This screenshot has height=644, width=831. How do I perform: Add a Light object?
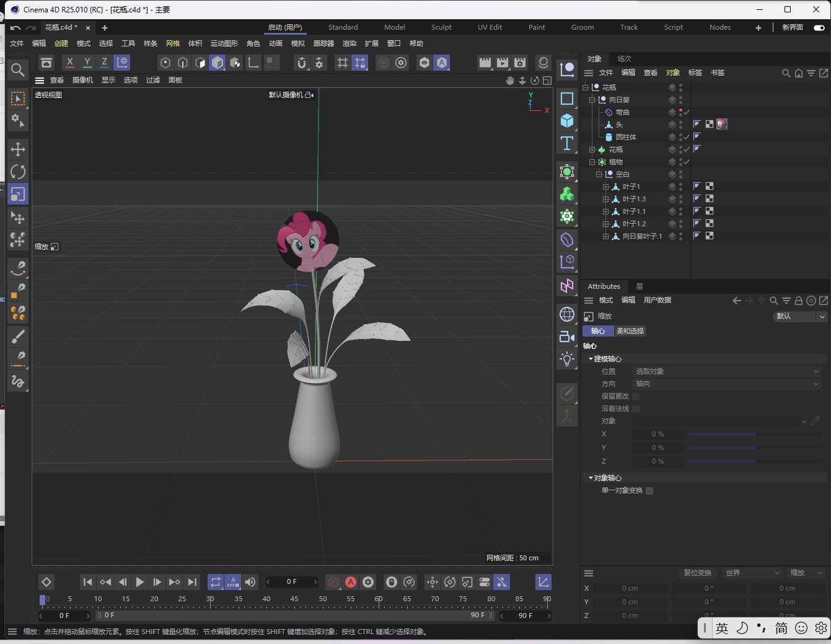(567, 359)
